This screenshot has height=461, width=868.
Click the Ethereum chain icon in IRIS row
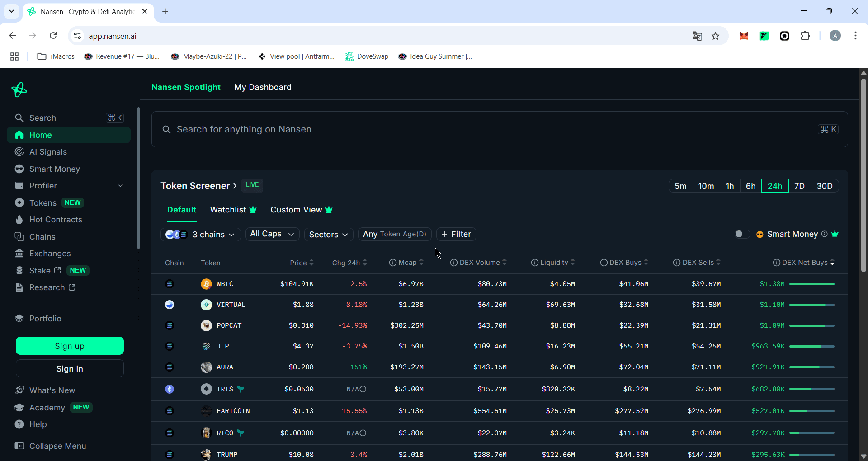(170, 389)
